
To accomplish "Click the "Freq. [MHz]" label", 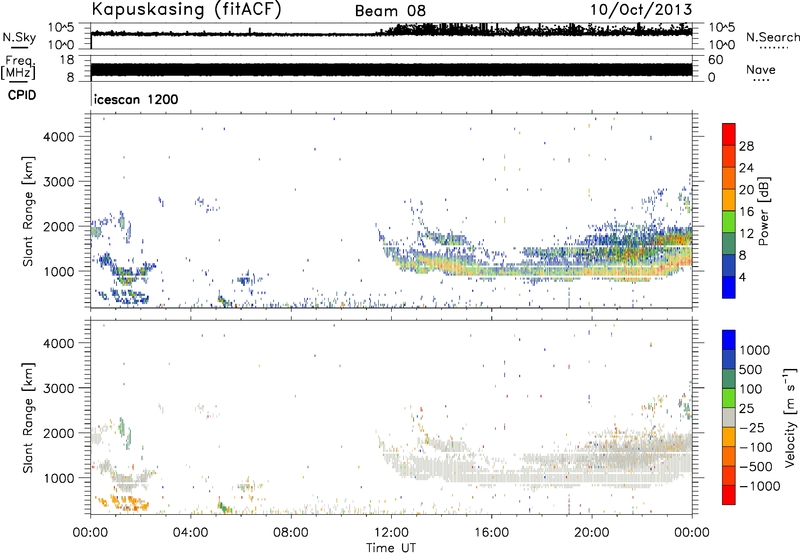I will 18,68.
